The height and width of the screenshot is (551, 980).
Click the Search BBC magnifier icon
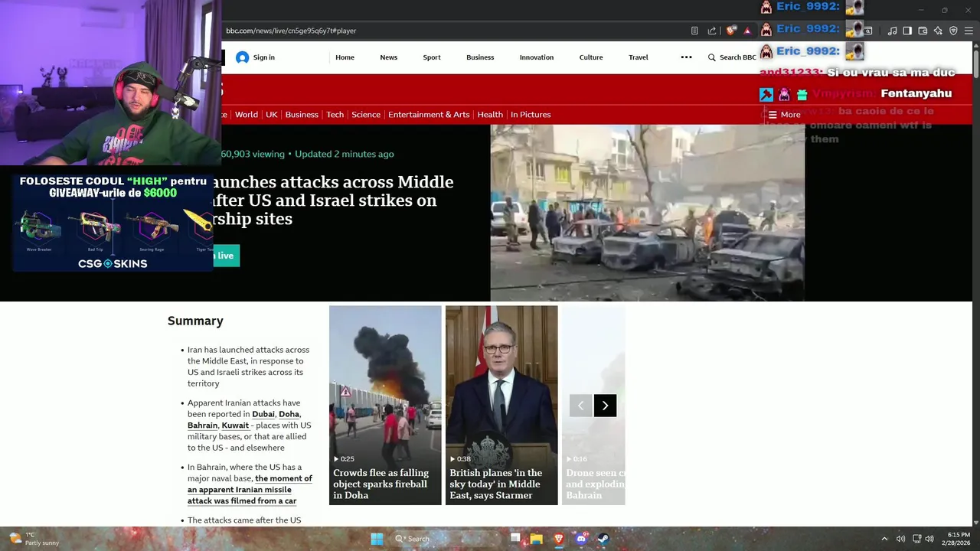[x=712, y=57]
